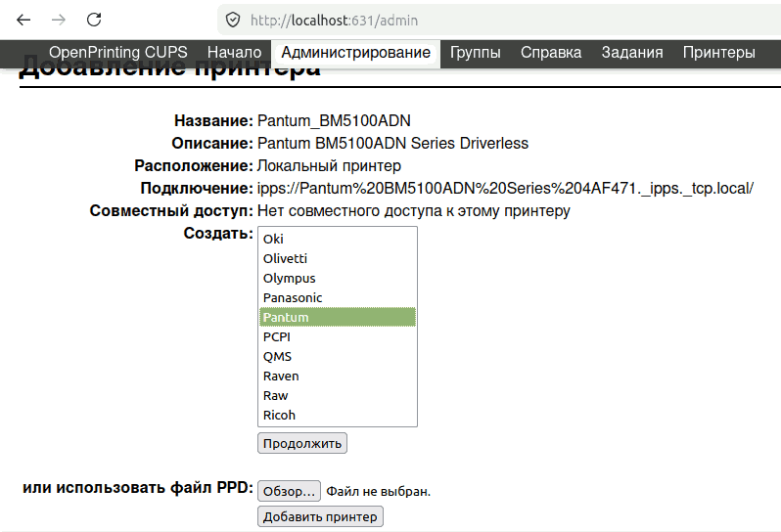Switch to the Начало tab
Screen dimensions: 781x532
tap(234, 52)
